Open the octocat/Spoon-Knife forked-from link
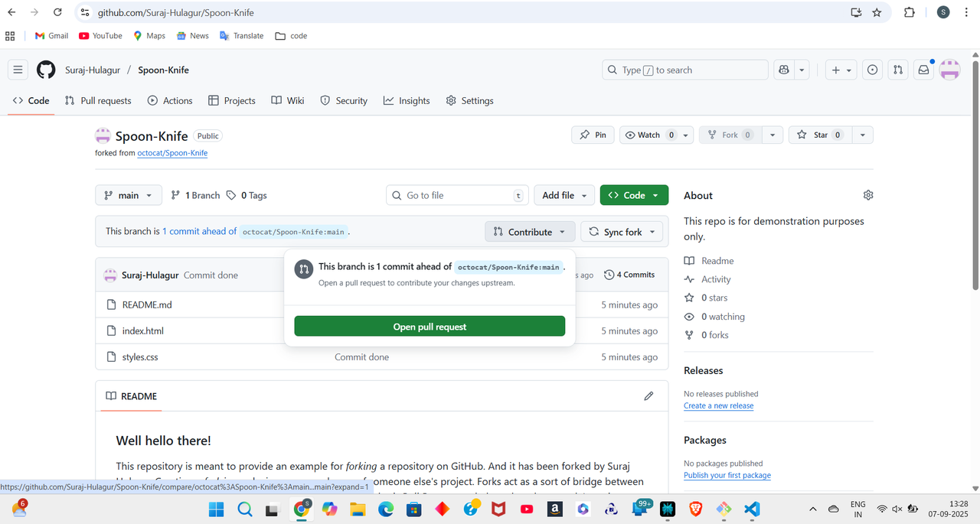Viewport: 980px width, 524px height. pos(172,153)
